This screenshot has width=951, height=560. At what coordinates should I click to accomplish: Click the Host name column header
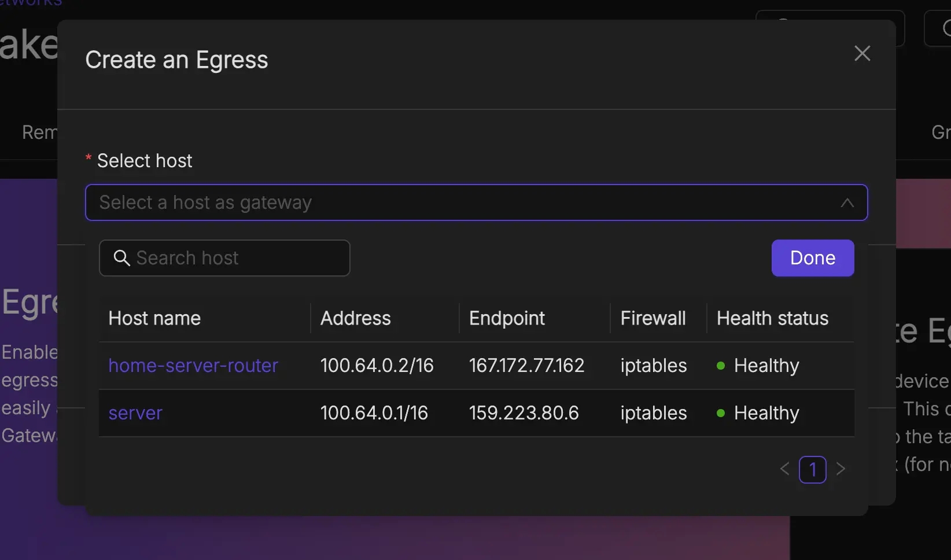(154, 318)
